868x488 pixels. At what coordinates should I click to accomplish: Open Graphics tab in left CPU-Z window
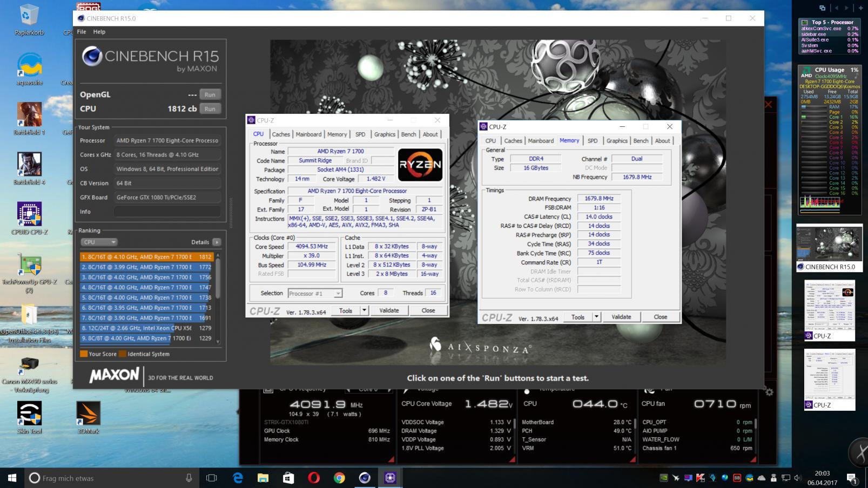coord(385,134)
